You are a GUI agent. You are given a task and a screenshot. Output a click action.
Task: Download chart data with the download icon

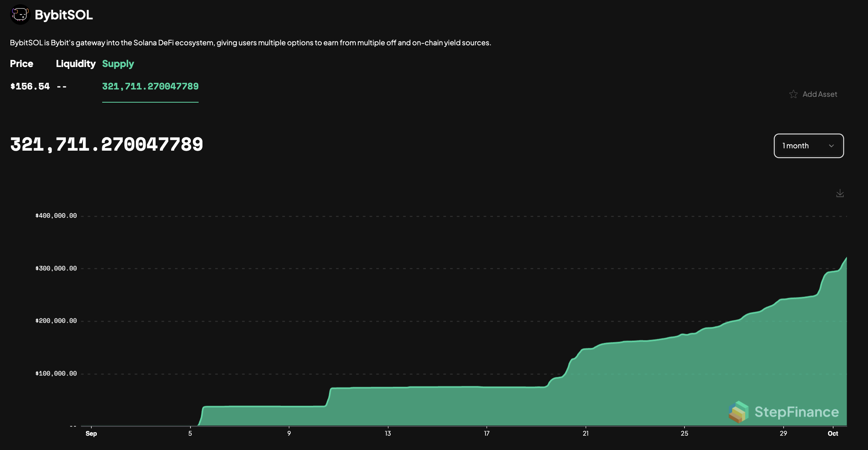(x=840, y=193)
